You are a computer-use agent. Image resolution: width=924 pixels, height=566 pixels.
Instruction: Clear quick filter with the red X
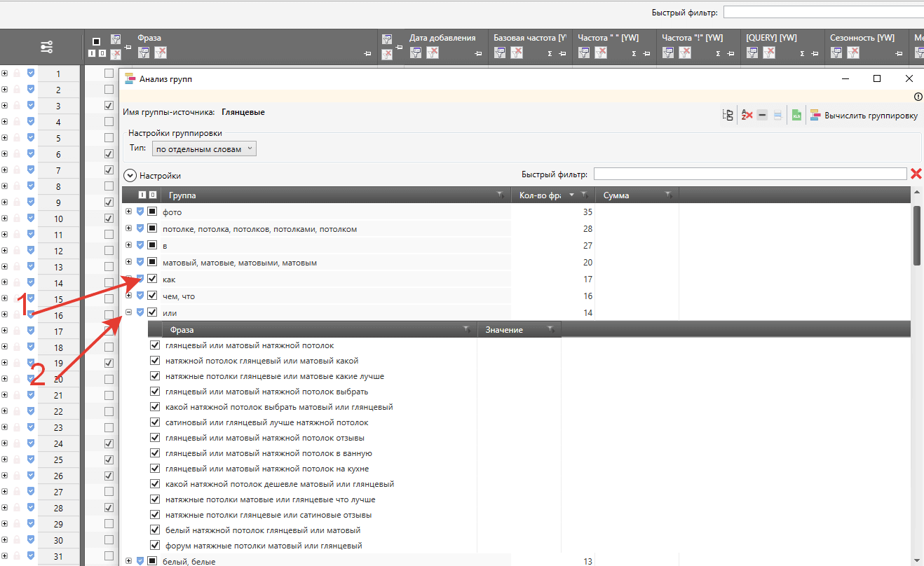(x=916, y=174)
